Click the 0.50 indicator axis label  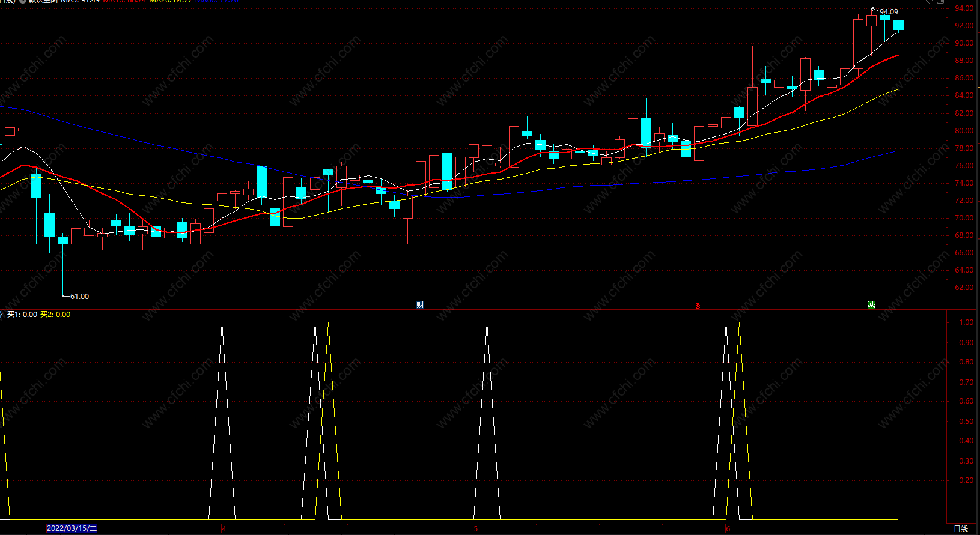[966, 422]
